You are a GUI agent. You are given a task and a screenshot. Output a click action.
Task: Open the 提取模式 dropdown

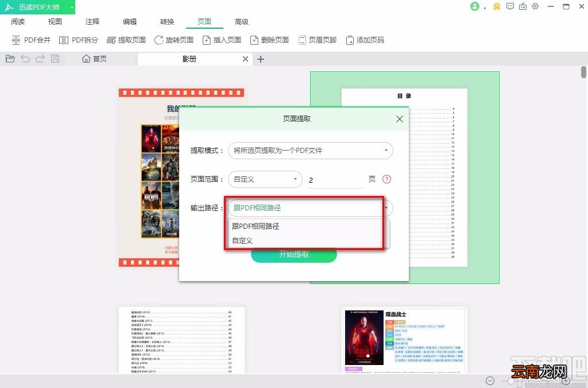coord(311,151)
